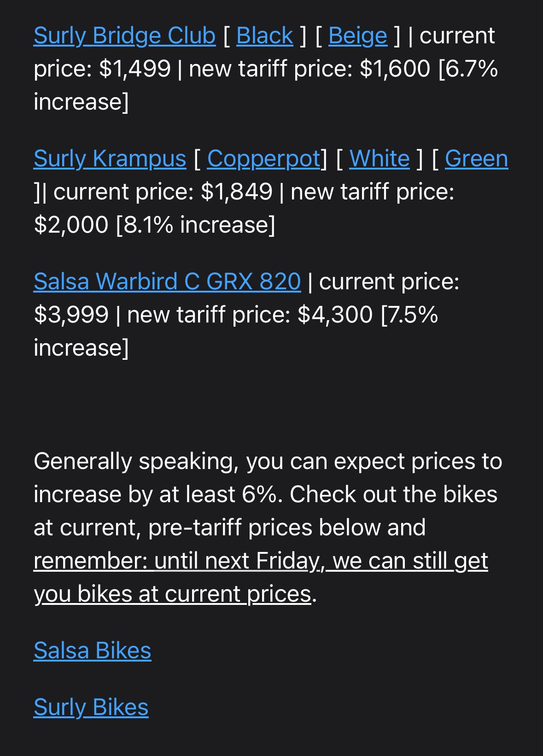Select the Copperpot Krampus color link
This screenshot has height=756, width=543.
tap(263, 158)
